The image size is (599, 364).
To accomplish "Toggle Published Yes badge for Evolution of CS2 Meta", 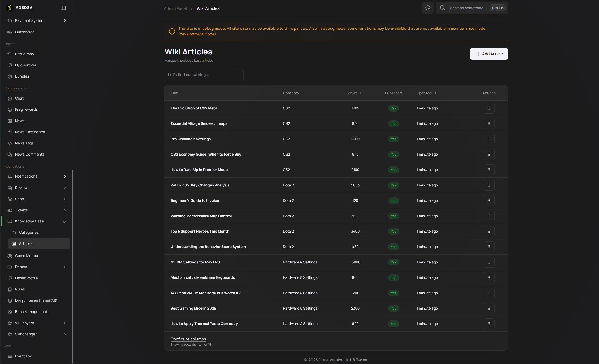I will coord(393,108).
